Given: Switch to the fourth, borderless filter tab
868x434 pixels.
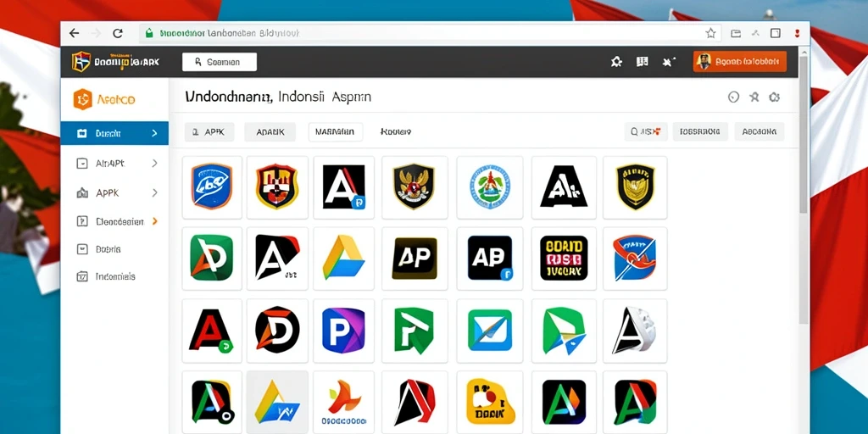Looking at the screenshot, I should pos(396,131).
